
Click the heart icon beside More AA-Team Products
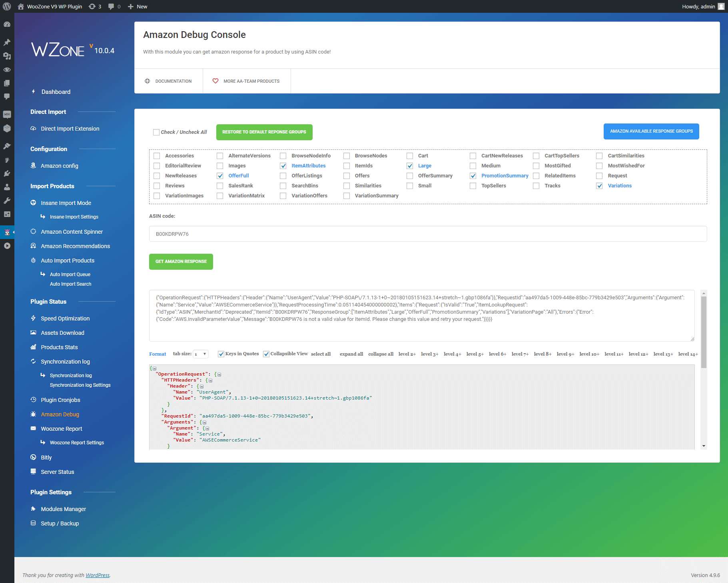click(x=215, y=81)
